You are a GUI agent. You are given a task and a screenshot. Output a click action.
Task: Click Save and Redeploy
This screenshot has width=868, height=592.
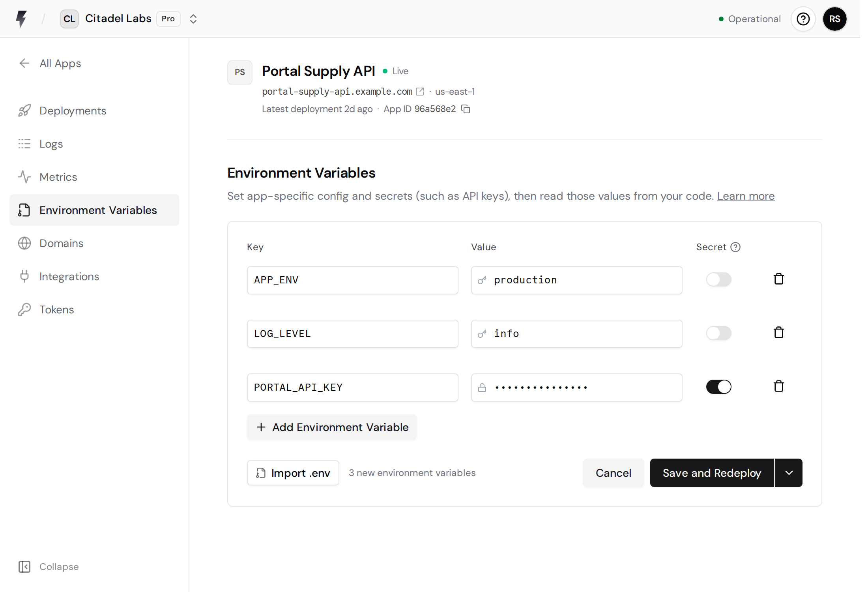[712, 473]
